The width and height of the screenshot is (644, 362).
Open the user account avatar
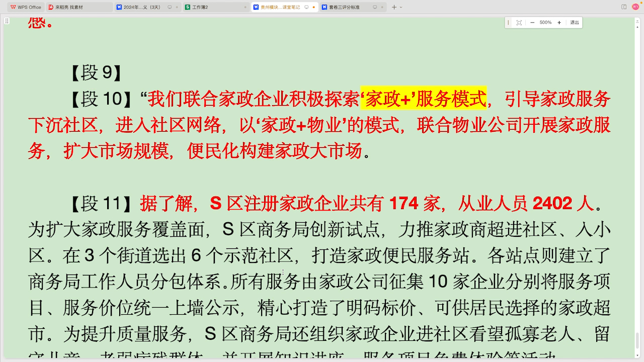click(x=635, y=7)
